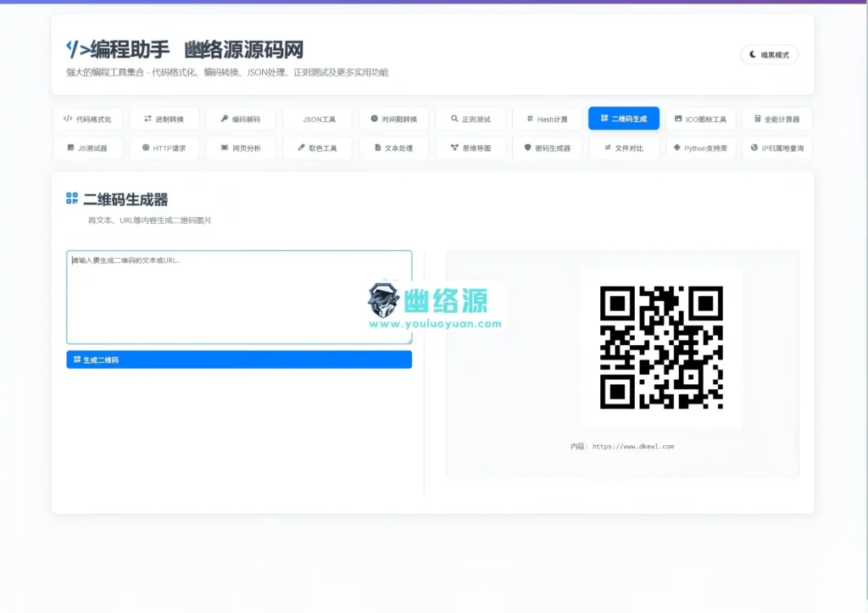Click the 生成二维码 button
The width and height of the screenshot is (868, 613).
tap(239, 359)
